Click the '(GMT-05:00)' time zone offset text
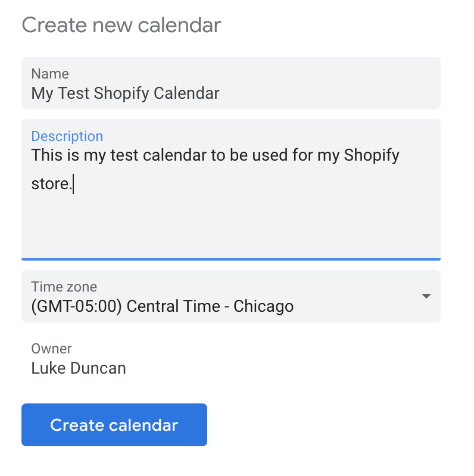The image size is (474, 476). (77, 306)
